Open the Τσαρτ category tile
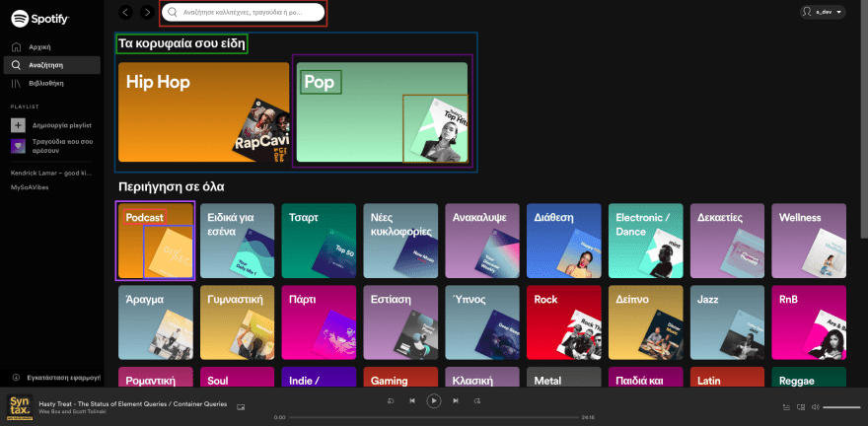Viewport: 868px width, 426px height. 319,241
